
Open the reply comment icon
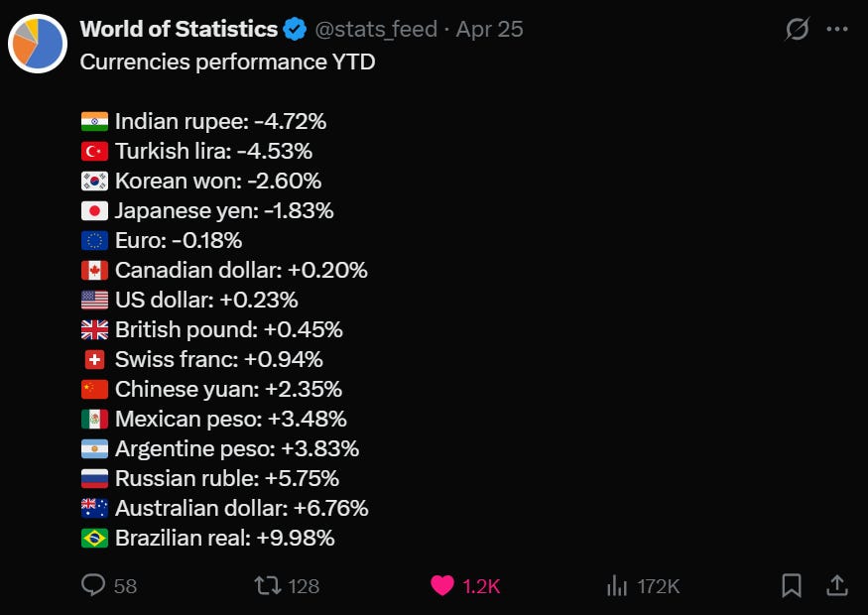(93, 584)
